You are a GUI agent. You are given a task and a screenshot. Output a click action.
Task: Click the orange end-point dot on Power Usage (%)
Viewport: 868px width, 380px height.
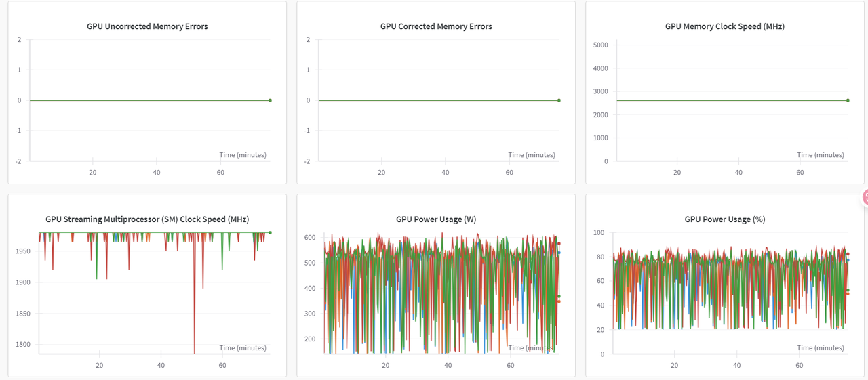848,293
